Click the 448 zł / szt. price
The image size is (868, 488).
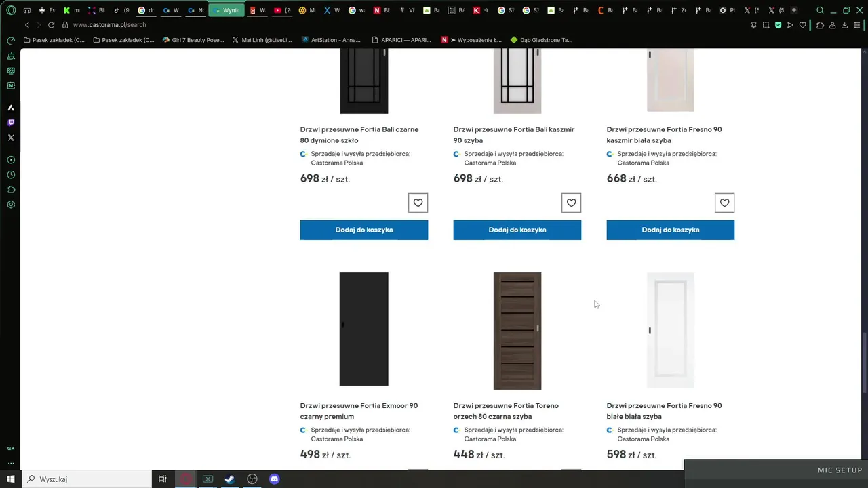coord(479,455)
